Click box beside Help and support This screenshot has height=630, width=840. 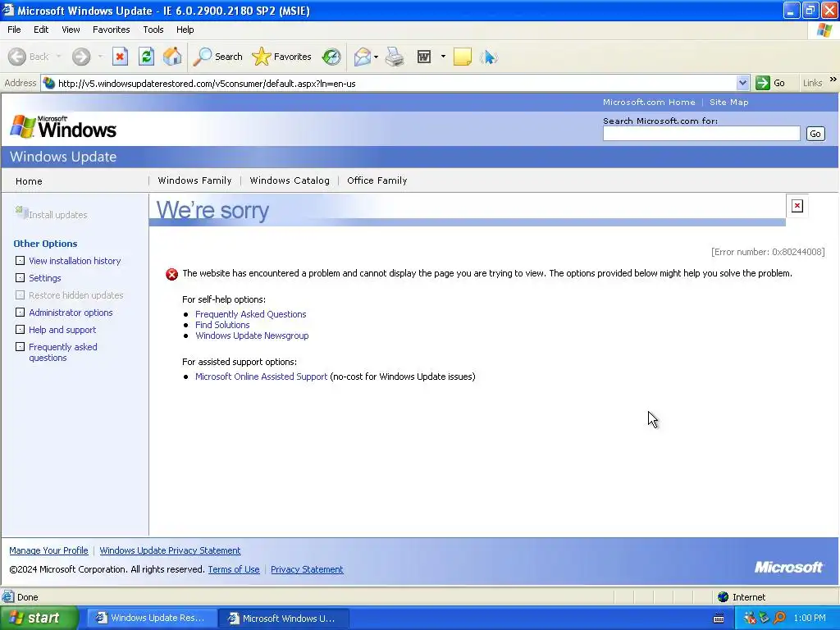pos(20,330)
